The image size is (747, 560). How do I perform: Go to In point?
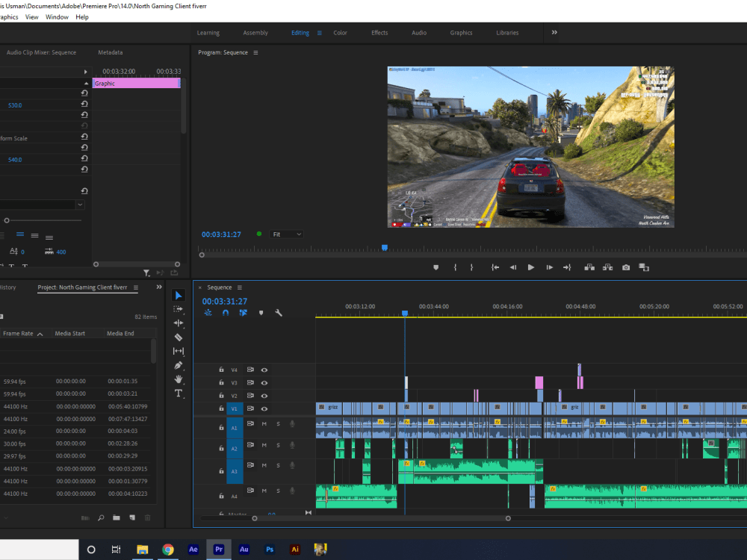(x=495, y=267)
